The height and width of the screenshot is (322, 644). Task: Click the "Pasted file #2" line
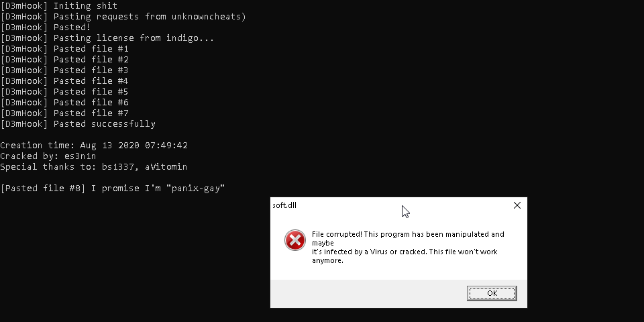[x=64, y=60]
